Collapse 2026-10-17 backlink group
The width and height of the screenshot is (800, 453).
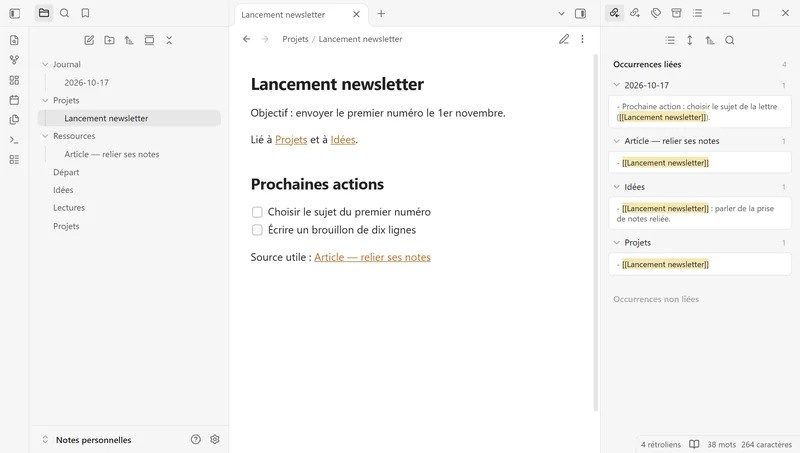point(616,85)
